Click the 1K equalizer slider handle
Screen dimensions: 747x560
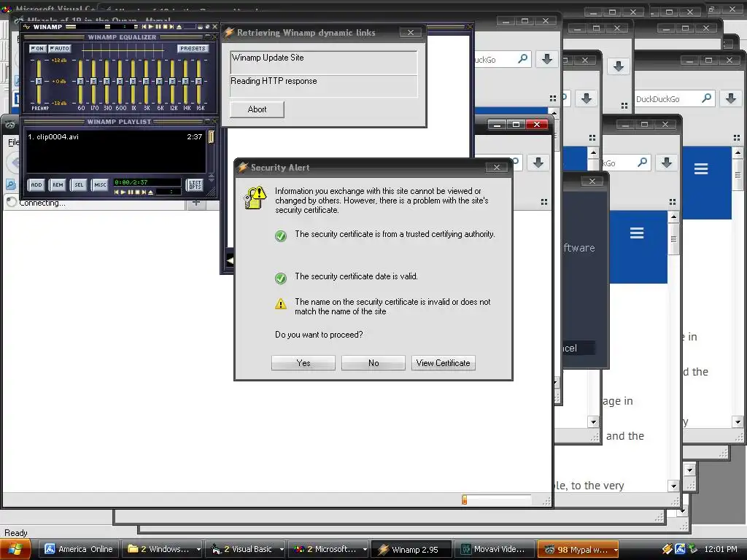click(133, 82)
